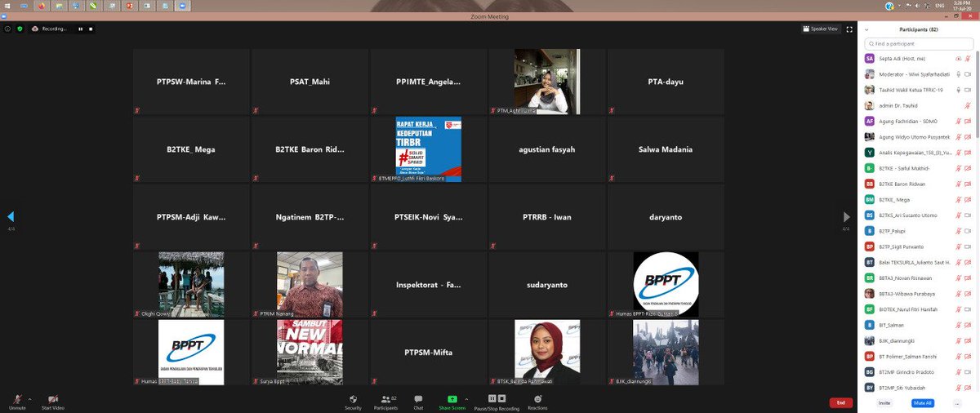Start Video using the camera icon

pyautogui.click(x=53, y=402)
